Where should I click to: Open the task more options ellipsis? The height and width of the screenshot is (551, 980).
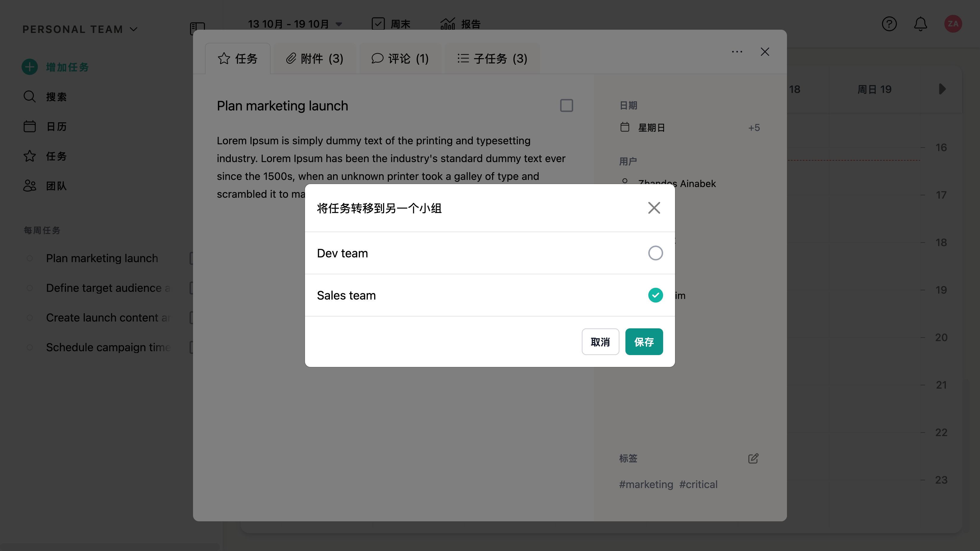click(737, 52)
